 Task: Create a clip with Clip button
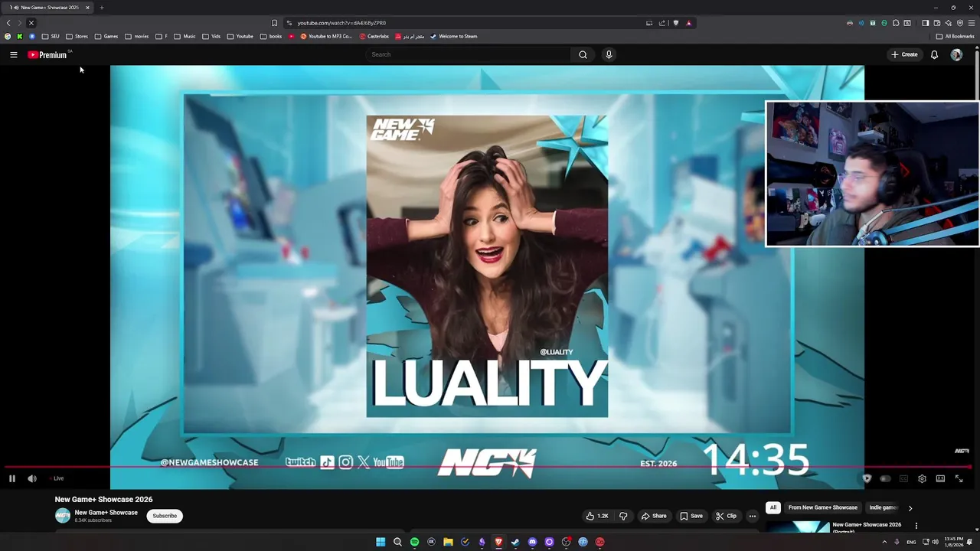[726, 516]
